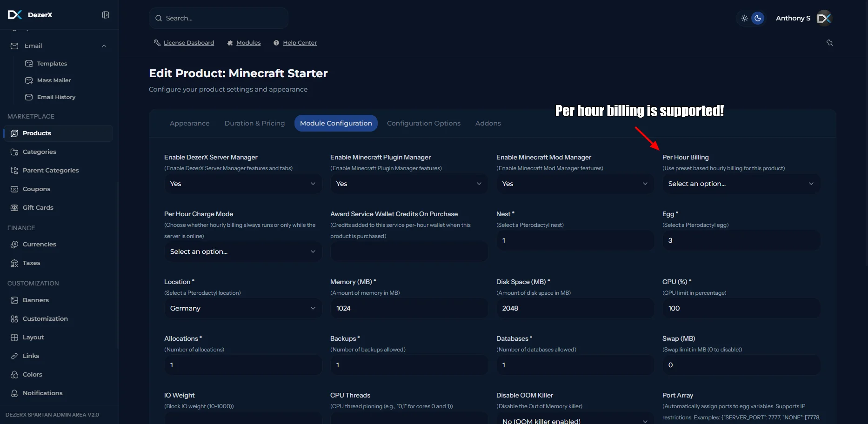Click the Allocations input field
This screenshot has height=424, width=868.
click(243, 365)
